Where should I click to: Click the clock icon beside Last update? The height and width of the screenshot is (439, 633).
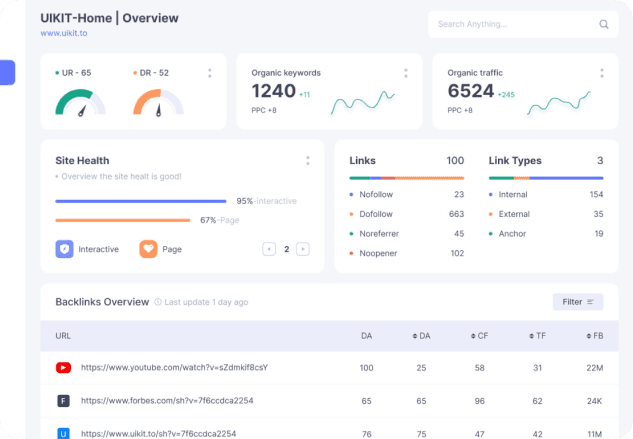(x=158, y=302)
